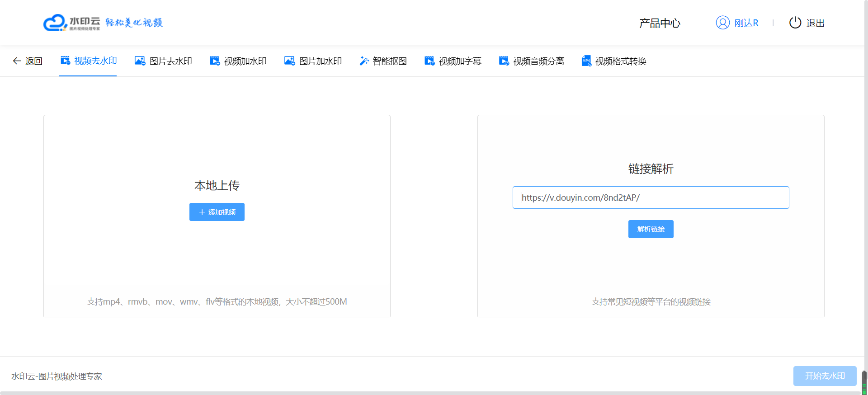This screenshot has height=395, width=868.
Task: Click the 开始去水印 button
Action: coord(825,376)
